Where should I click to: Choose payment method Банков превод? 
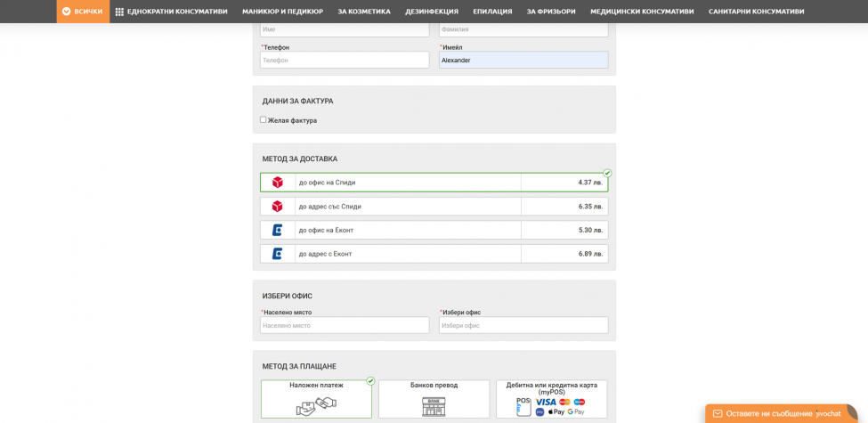[x=434, y=399]
